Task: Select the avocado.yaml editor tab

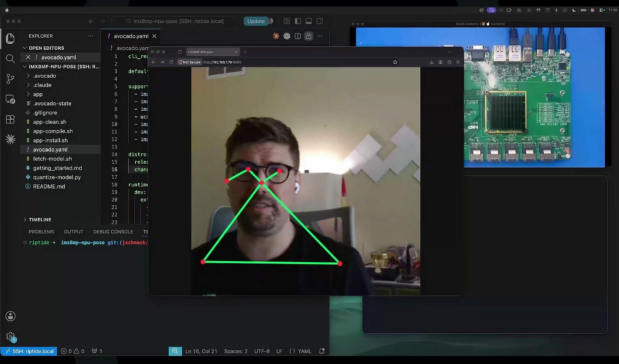Action: [x=131, y=36]
